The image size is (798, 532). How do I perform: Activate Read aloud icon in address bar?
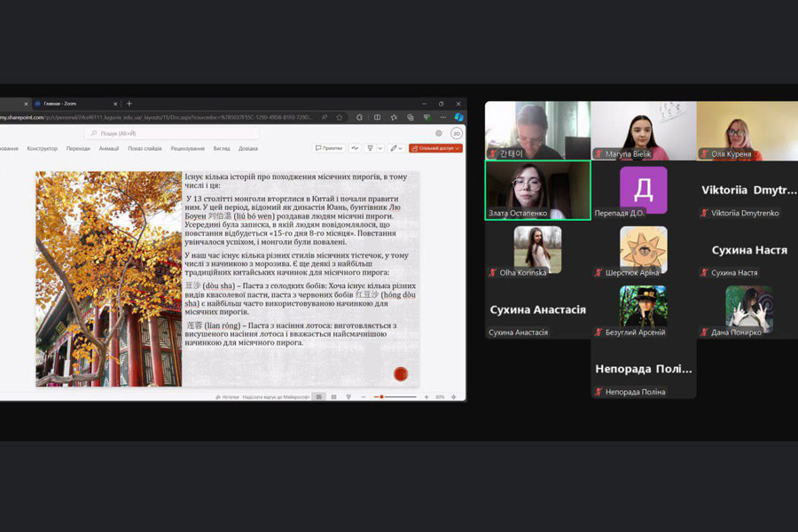click(325, 118)
